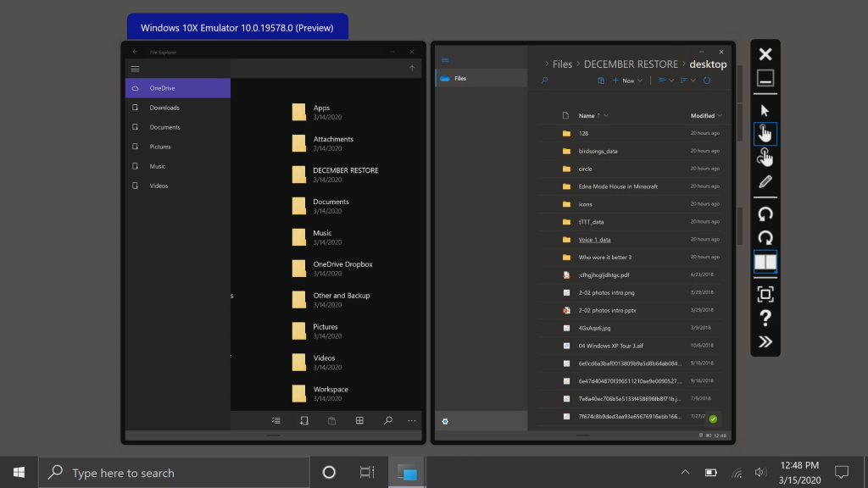This screenshot has height=488, width=868.
Task: Open the Windows Start menu
Action: click(x=19, y=473)
